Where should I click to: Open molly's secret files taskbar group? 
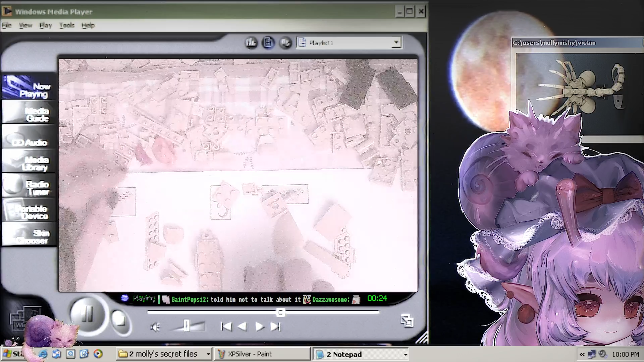pos(164,354)
